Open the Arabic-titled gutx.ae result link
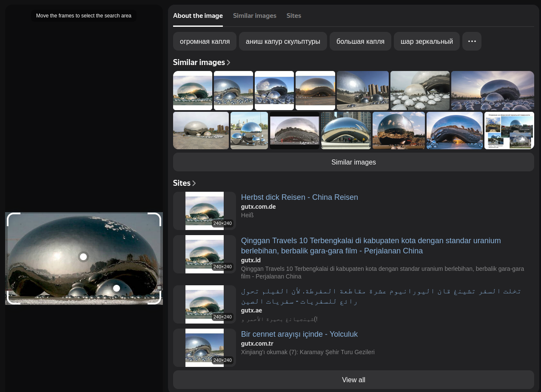This screenshot has width=541, height=392. point(381,296)
